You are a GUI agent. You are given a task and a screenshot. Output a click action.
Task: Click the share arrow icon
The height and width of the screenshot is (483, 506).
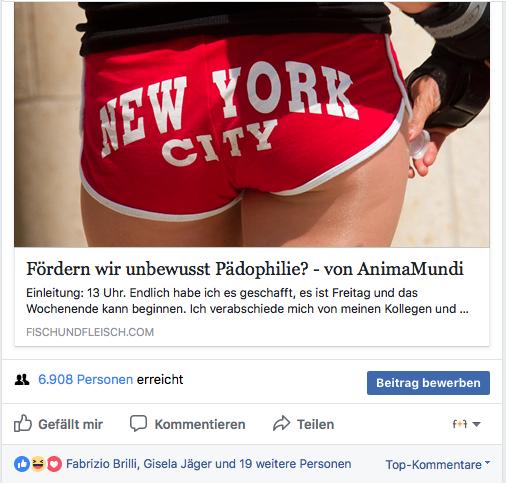coord(282,423)
